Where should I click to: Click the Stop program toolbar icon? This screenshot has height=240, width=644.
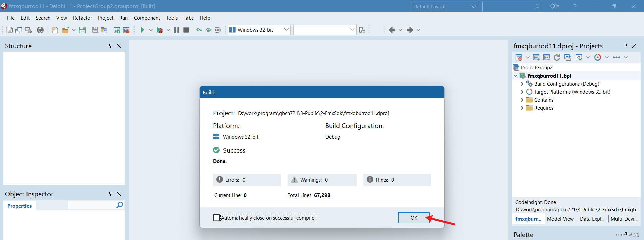[x=186, y=30]
